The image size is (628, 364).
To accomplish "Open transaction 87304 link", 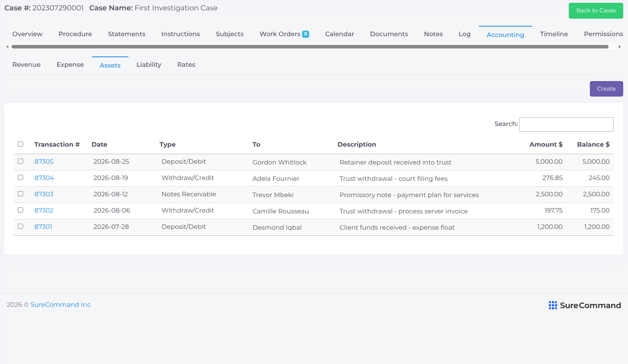I will tap(44, 178).
